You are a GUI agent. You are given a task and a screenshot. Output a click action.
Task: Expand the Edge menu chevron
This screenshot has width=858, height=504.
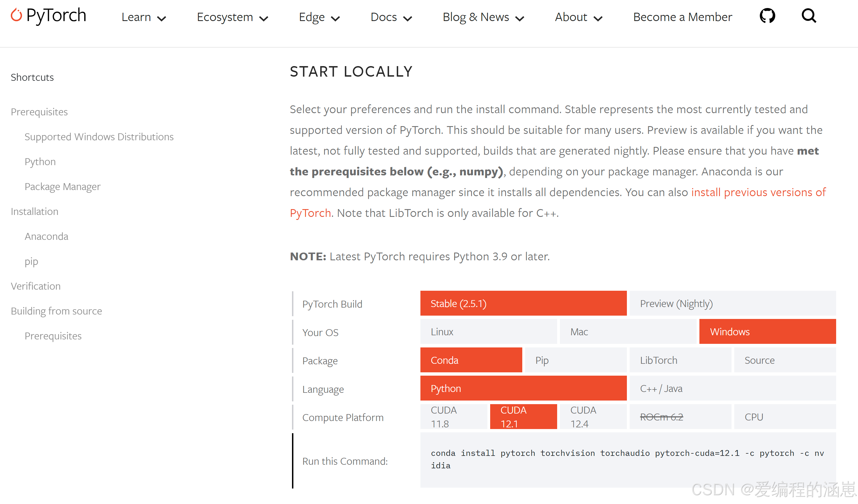pos(335,19)
